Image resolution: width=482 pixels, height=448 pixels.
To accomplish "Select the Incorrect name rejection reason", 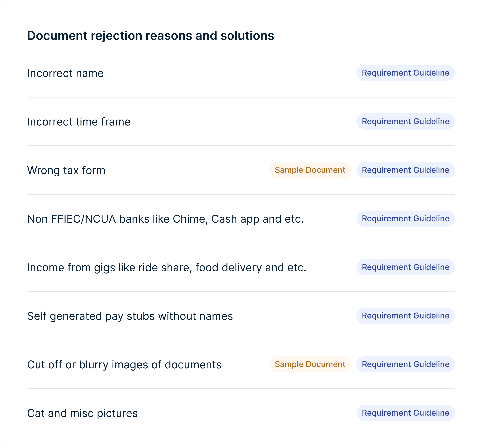I will point(65,73).
